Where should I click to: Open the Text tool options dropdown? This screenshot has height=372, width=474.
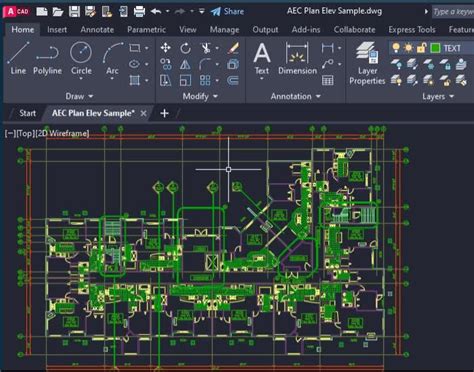tap(262, 79)
